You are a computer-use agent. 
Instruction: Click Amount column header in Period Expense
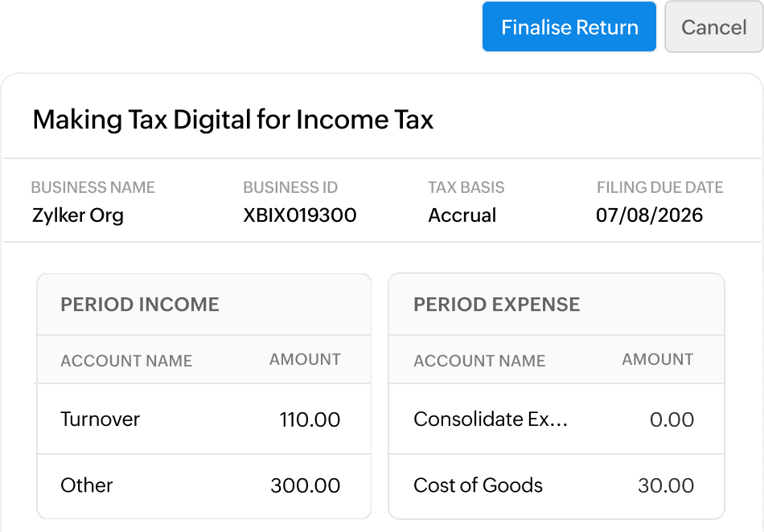coord(657,360)
